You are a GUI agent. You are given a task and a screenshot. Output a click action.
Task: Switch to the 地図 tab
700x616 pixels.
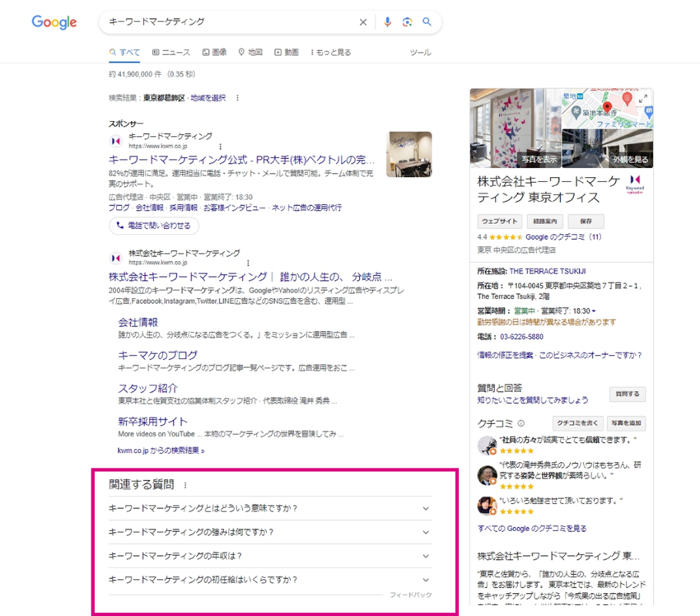click(250, 52)
